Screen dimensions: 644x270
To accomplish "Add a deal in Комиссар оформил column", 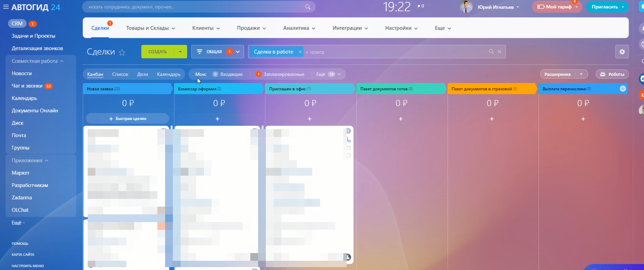I will coord(217,119).
